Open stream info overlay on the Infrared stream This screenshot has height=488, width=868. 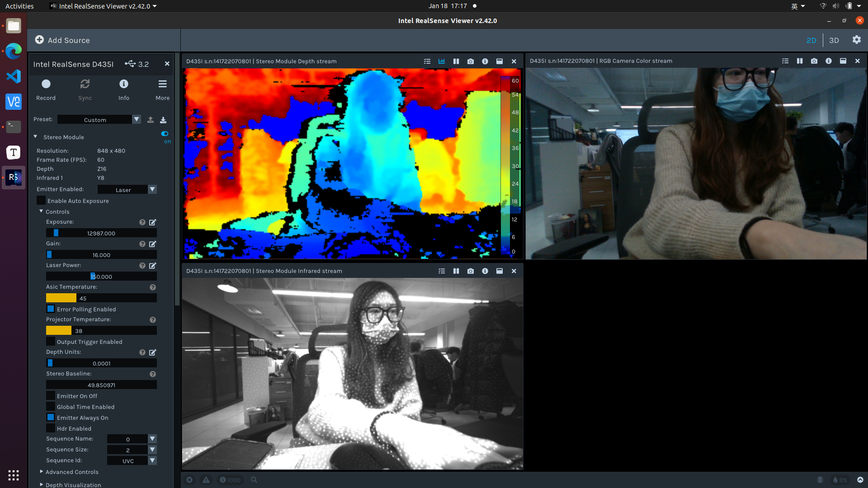click(x=485, y=271)
